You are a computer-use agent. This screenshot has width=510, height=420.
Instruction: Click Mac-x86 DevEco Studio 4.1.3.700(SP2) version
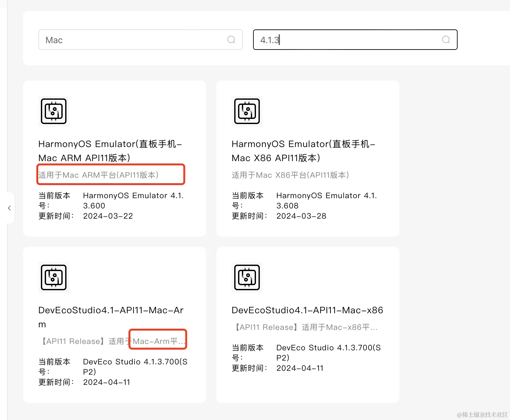tap(328, 353)
